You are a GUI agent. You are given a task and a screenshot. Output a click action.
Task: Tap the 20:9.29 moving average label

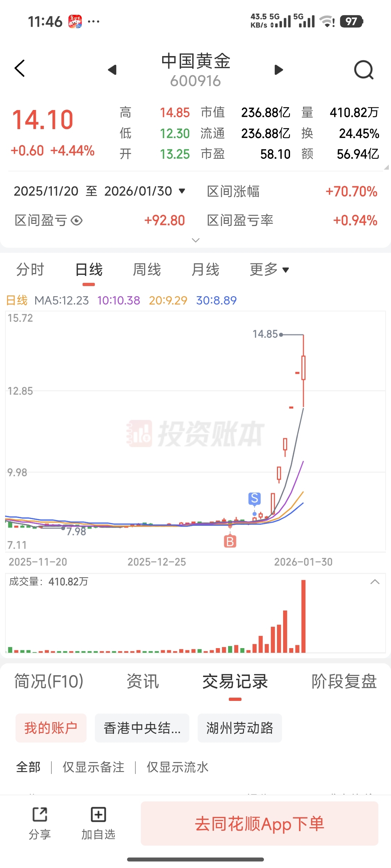[168, 300]
